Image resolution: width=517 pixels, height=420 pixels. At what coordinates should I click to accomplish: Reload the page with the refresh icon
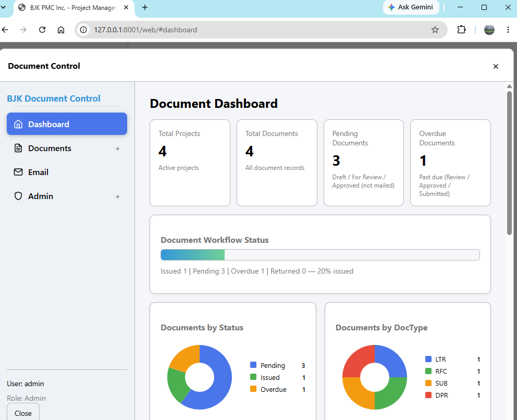coord(42,30)
